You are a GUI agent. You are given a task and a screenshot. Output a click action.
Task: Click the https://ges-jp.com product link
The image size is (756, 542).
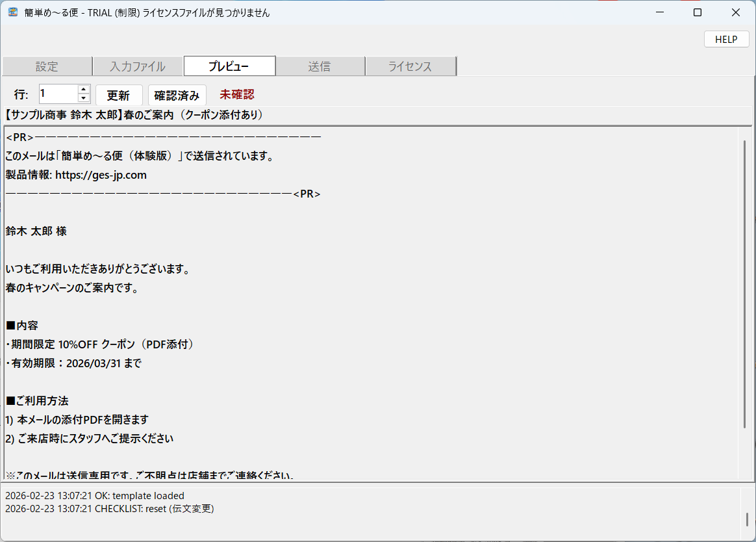pos(101,175)
